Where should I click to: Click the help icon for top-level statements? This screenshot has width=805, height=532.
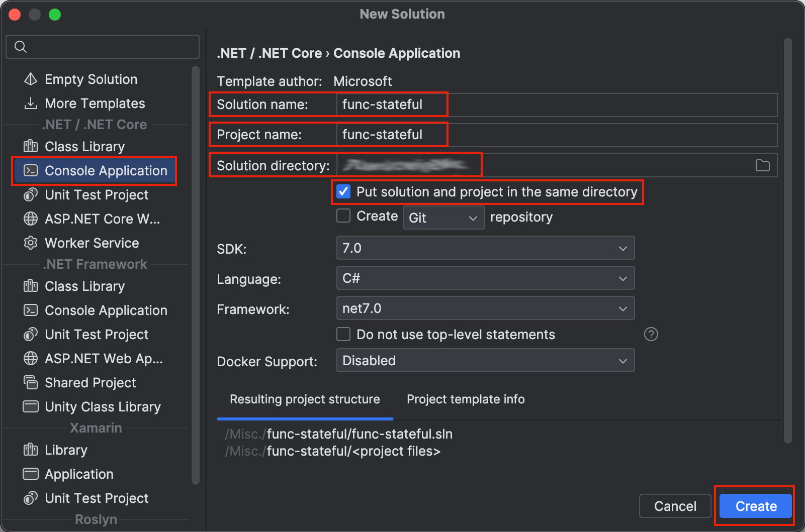pos(651,335)
